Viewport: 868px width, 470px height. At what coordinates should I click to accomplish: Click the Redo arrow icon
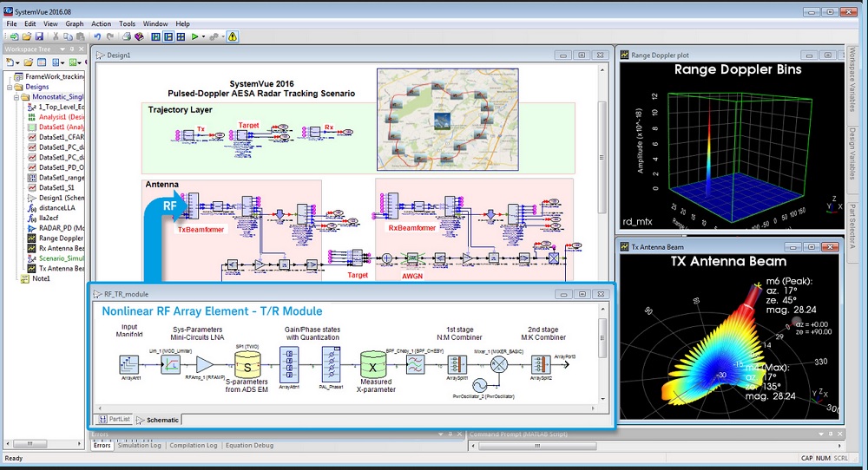(109, 36)
